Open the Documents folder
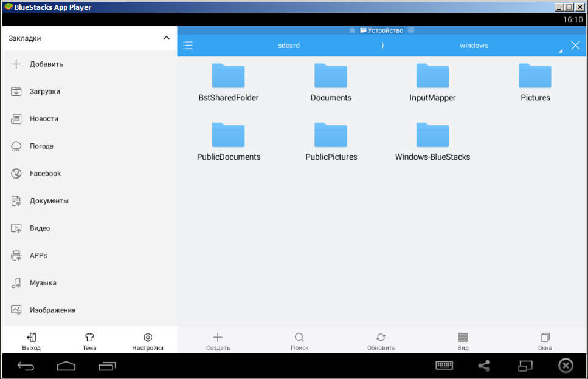Image resolution: width=588 pixels, height=379 pixels. 331,83
